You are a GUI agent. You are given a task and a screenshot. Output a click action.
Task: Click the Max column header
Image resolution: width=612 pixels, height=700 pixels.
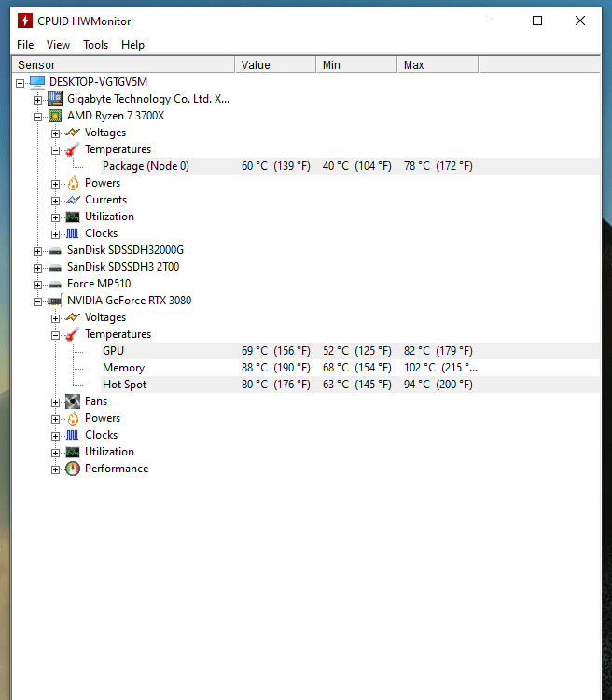click(438, 64)
